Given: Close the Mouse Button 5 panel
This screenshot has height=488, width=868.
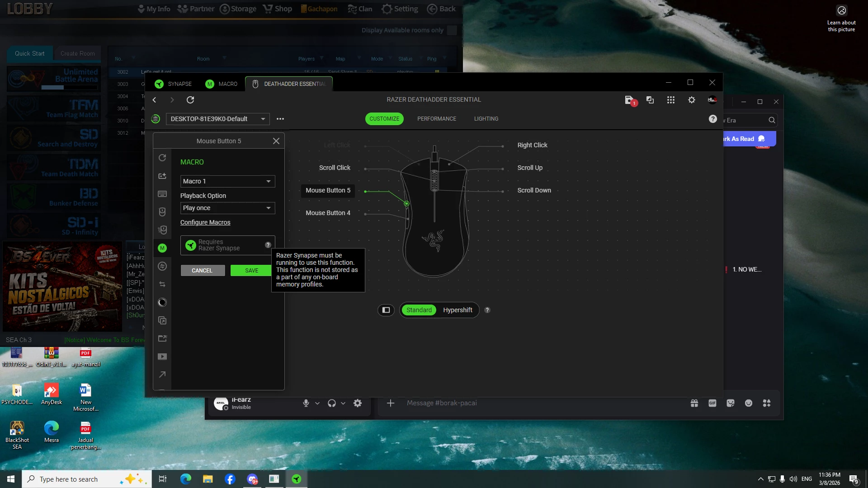Looking at the screenshot, I should [276, 141].
